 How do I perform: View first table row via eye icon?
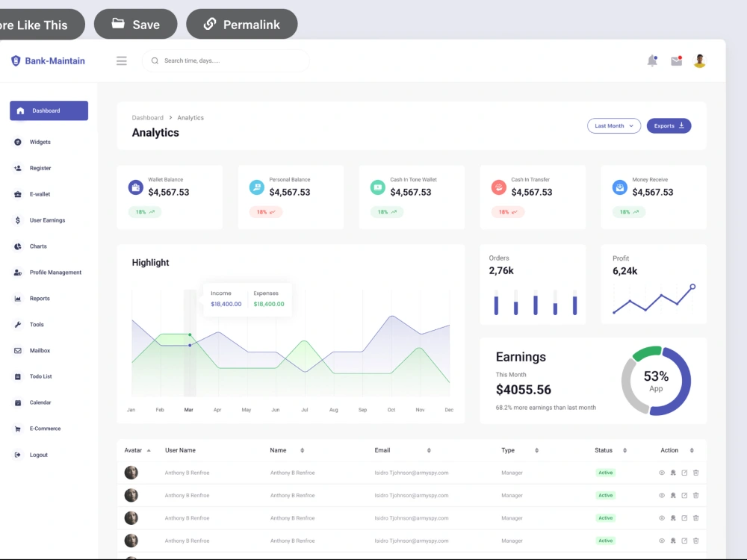coord(662,473)
